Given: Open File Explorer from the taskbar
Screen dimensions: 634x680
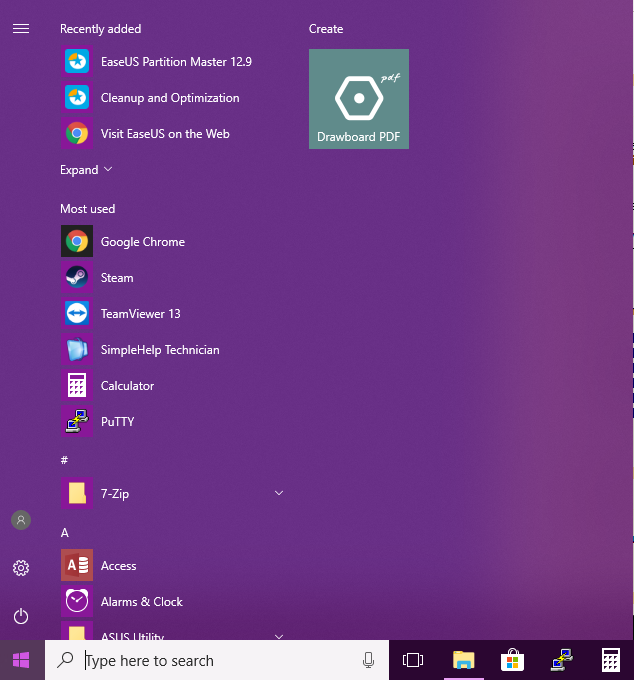Looking at the screenshot, I should click(464, 660).
